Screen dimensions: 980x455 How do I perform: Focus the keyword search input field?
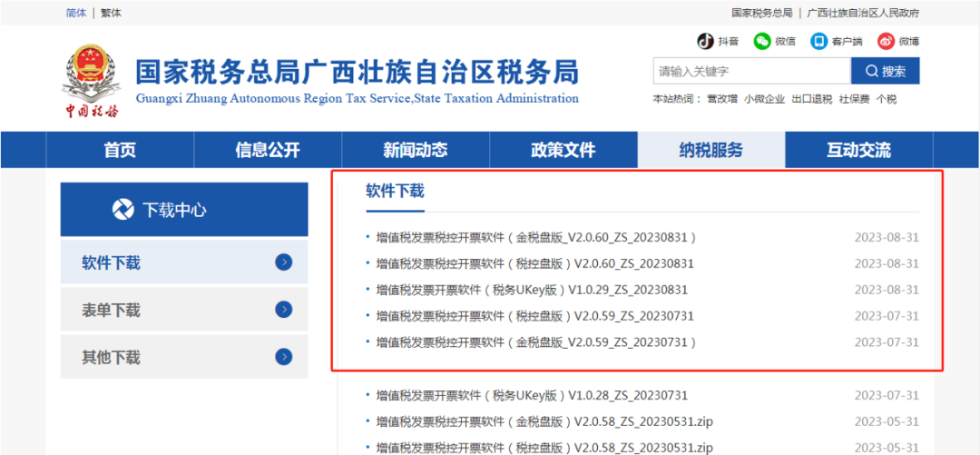[x=751, y=71]
